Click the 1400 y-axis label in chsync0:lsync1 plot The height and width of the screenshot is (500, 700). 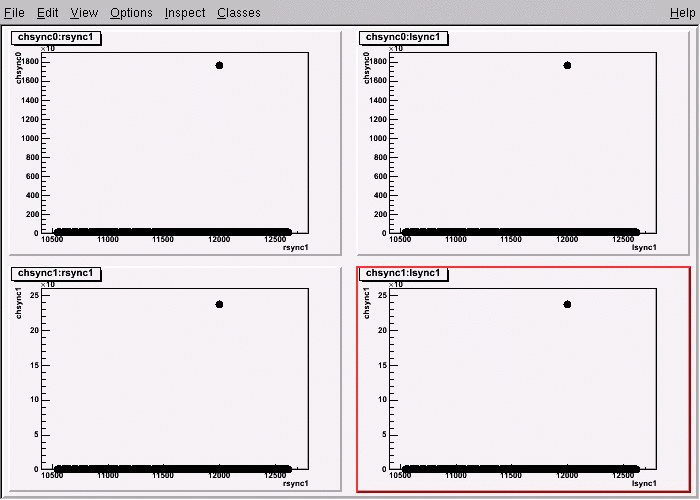pos(378,100)
